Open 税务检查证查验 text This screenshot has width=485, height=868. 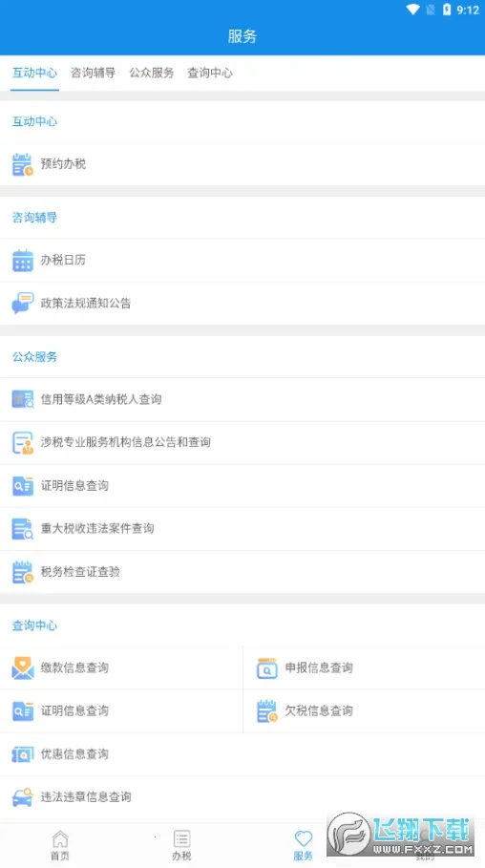[x=80, y=572]
